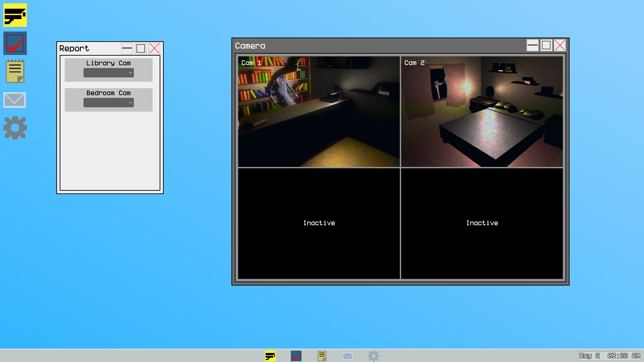Click the bottom-left Inactive camera panel
This screenshot has width=644, height=362.
[319, 223]
